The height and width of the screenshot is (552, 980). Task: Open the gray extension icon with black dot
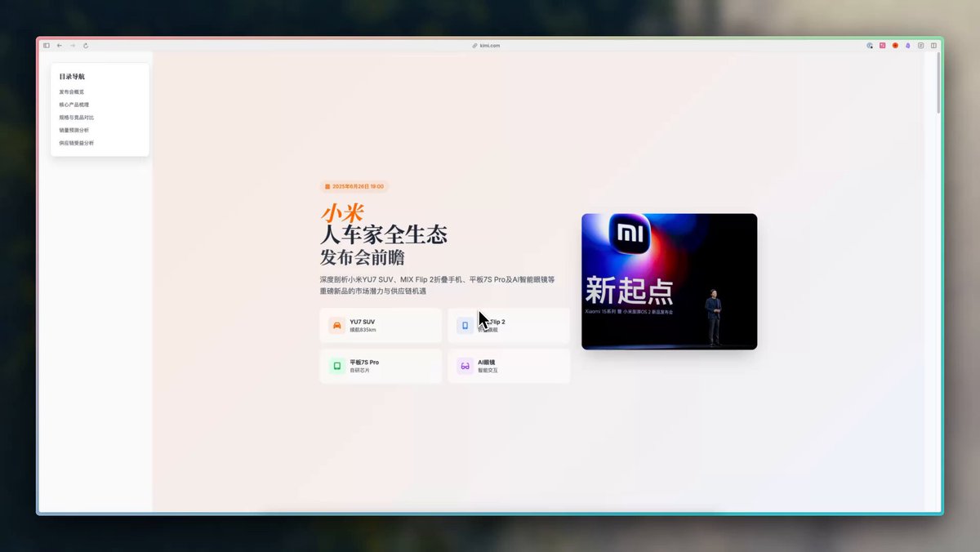pyautogui.click(x=870, y=46)
